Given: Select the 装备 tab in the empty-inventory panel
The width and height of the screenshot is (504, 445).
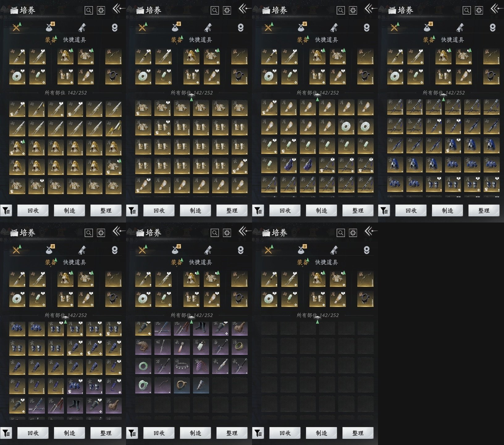Looking at the screenshot, I should pyautogui.click(x=302, y=262).
